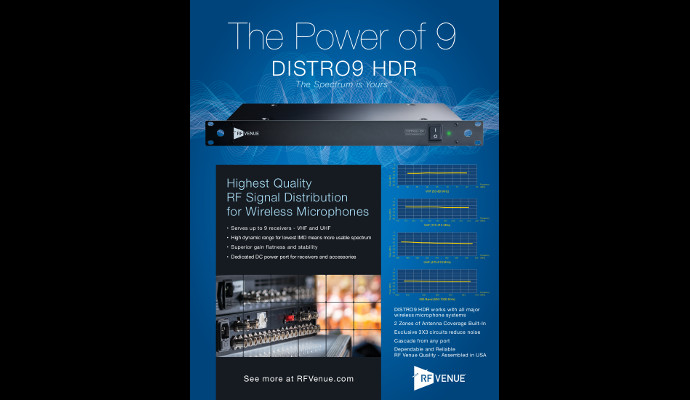This screenshot has width=690, height=400.
Task: Click the "The Power of 9" headline
Action: point(342,36)
